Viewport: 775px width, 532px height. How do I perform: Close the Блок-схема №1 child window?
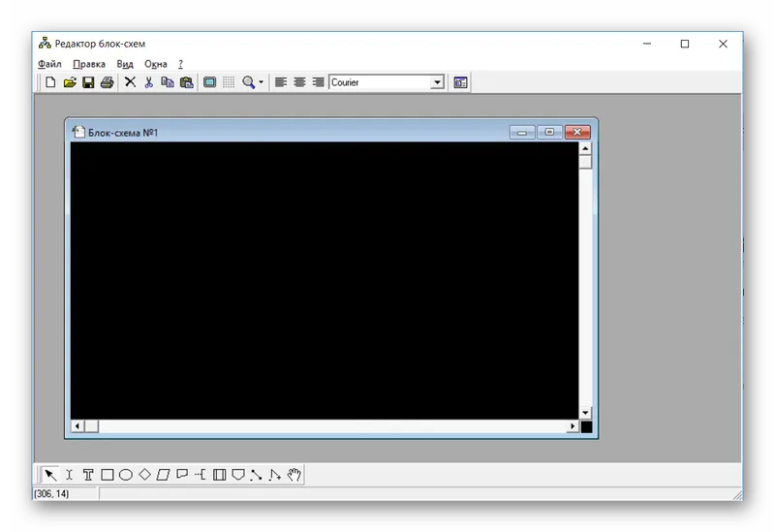[x=577, y=132]
